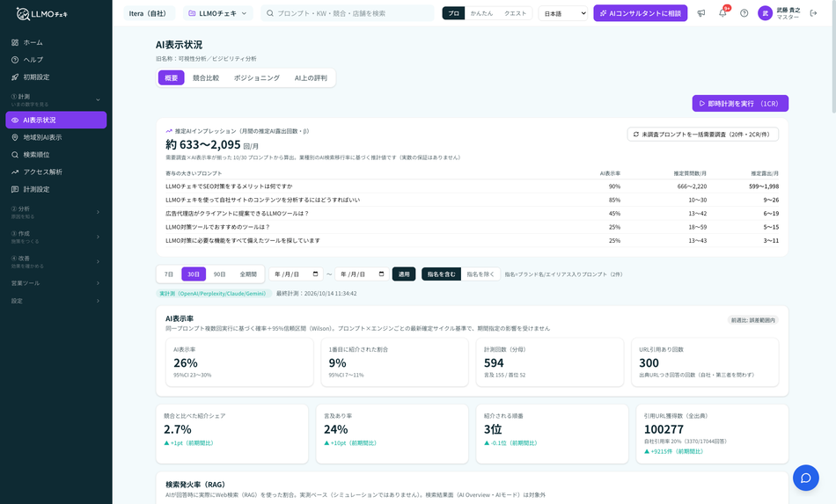
Task: Click AIコンサルタントに相談 button
Action: tap(641, 13)
